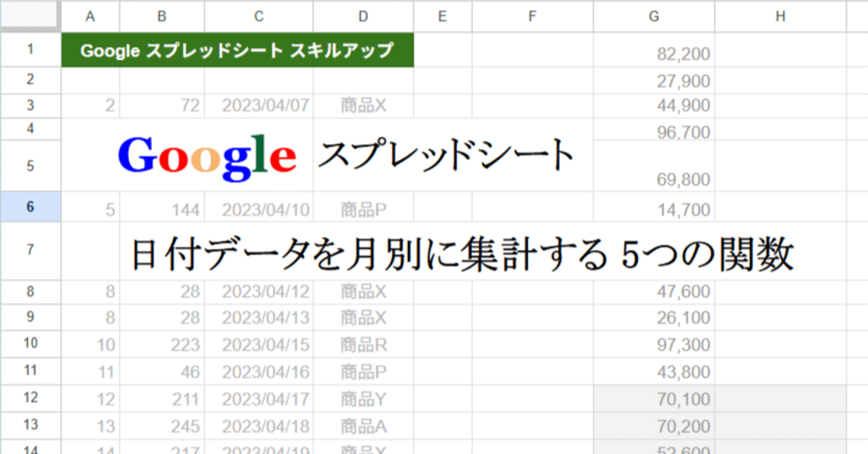This screenshot has width=868, height=454.
Task: Select column C header
Action: [259, 16]
